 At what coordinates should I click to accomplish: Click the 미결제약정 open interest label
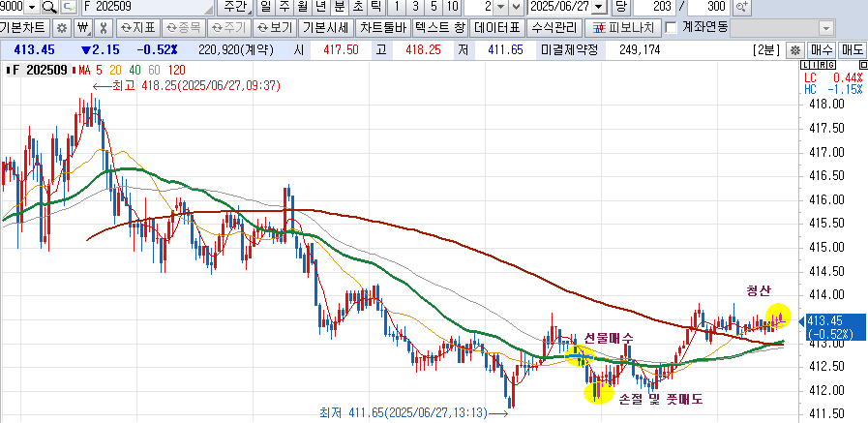click(570, 49)
